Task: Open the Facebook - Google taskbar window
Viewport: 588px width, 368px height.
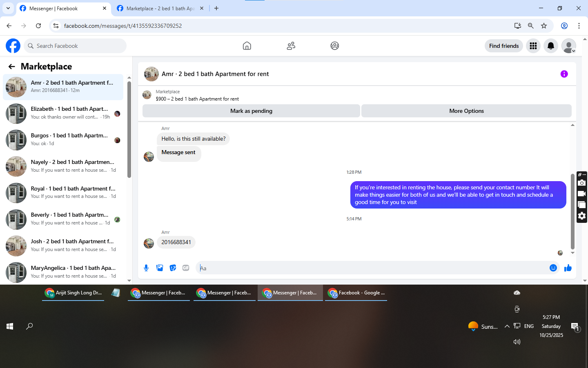Action: click(356, 293)
